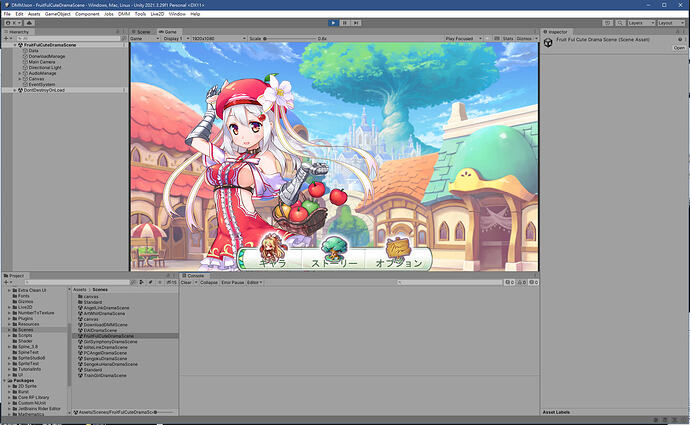
Task: Expand the Canvas object in Hierarchy
Action: (19, 79)
